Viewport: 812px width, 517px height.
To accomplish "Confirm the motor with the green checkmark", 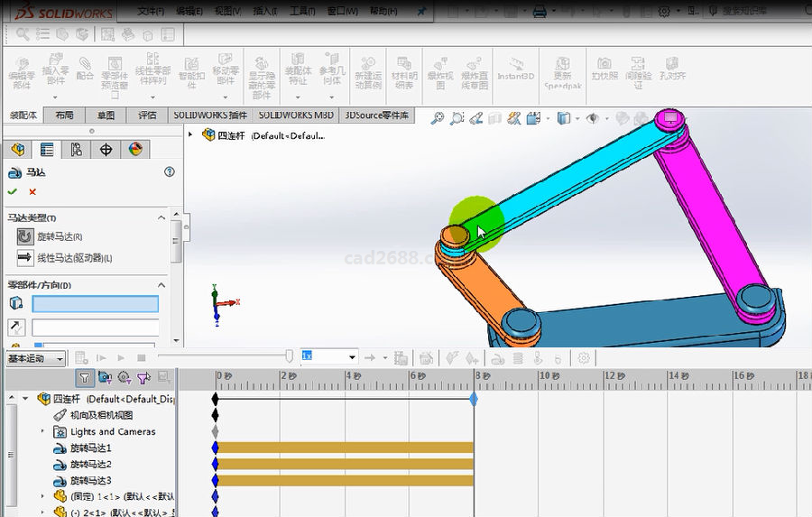I will [x=12, y=191].
